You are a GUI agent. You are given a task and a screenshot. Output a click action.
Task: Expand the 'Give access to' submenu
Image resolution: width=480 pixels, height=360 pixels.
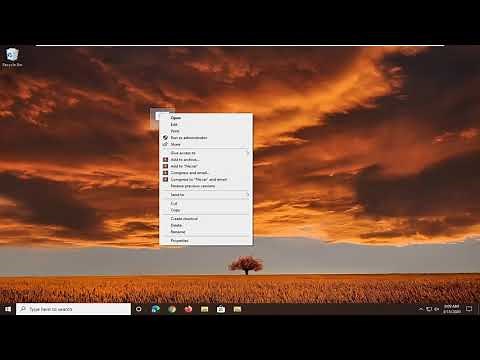206,153
